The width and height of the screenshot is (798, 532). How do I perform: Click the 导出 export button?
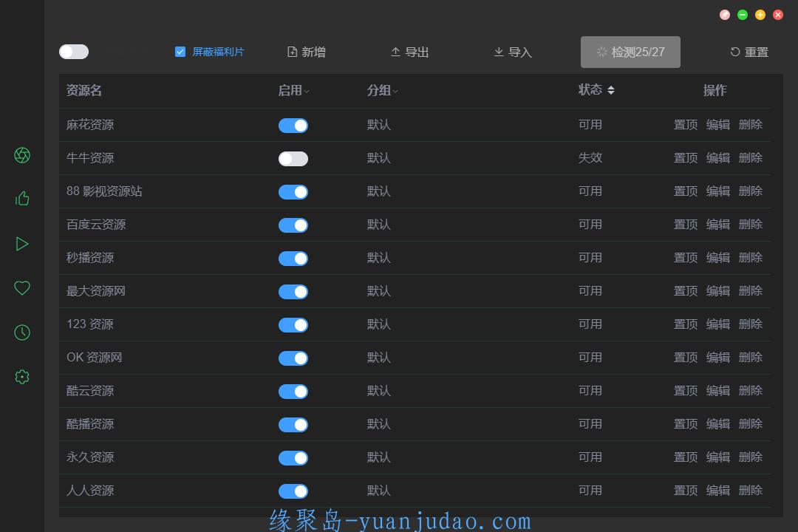pos(409,52)
